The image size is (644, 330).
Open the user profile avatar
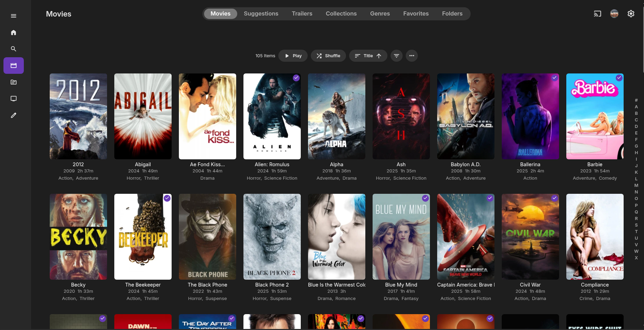coord(614,14)
